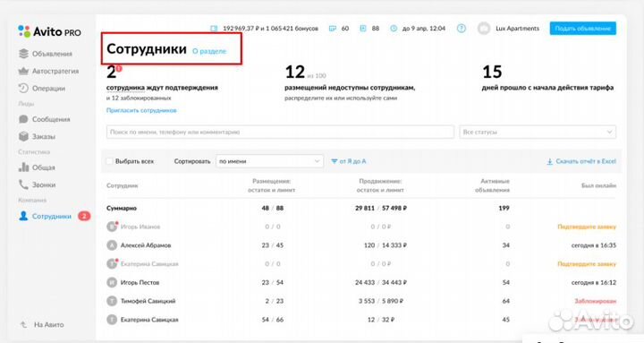Click the icon beside the number 88
This screenshot has height=343, width=644.
click(x=363, y=29)
